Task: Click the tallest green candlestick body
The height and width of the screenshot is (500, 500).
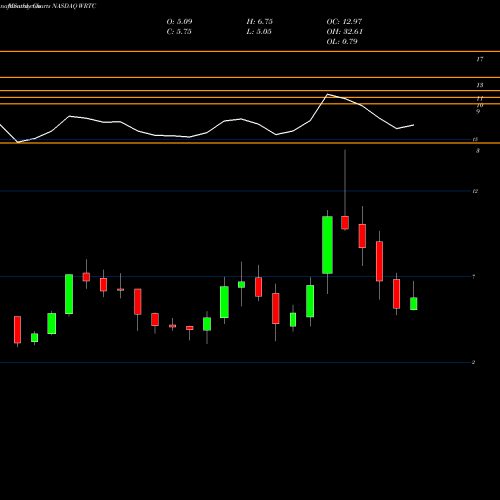Action: coord(327,245)
